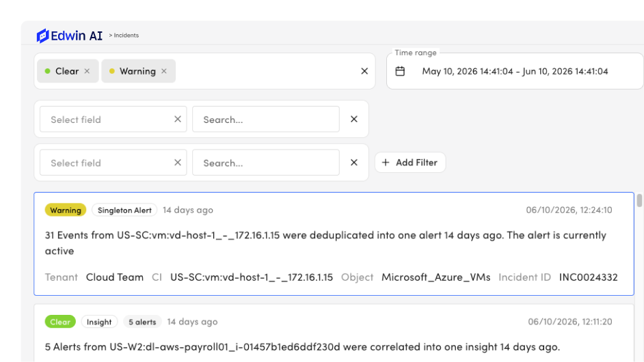The height and width of the screenshot is (362, 644).
Task: Click CI value US-SC:vm:vd-host-1_-_172.16.1.15
Action: pyautogui.click(x=252, y=277)
